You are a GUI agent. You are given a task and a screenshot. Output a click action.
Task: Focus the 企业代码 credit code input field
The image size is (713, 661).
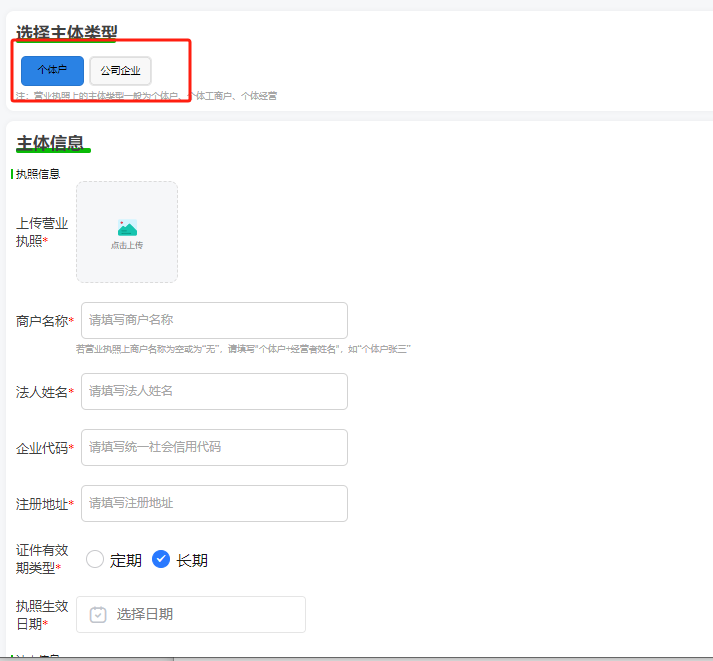pos(214,447)
